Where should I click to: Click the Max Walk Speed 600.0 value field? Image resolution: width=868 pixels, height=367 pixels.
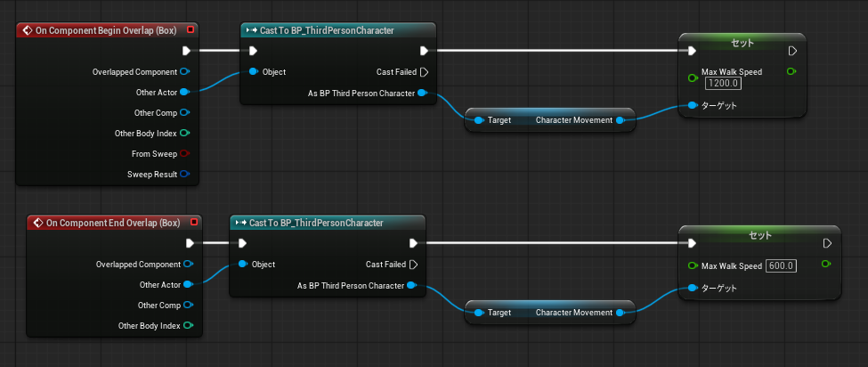tap(780, 265)
